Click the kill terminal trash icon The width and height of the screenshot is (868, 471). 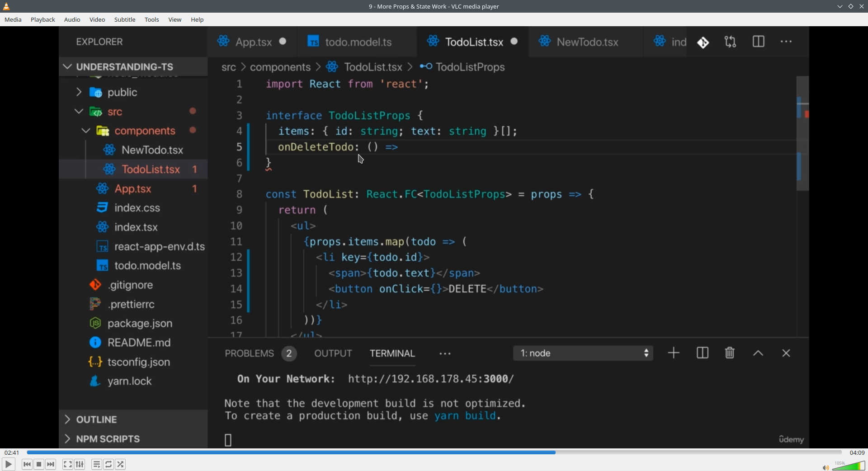pyautogui.click(x=730, y=353)
